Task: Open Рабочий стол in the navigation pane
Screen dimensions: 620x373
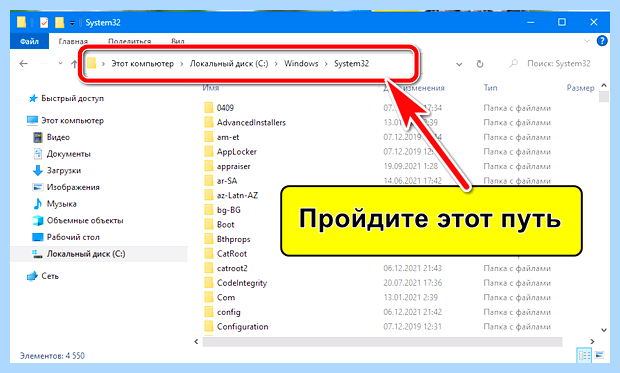Action: 73,237
